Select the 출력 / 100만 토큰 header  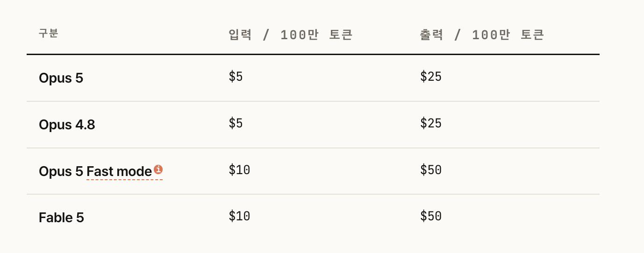pyautogui.click(x=482, y=35)
